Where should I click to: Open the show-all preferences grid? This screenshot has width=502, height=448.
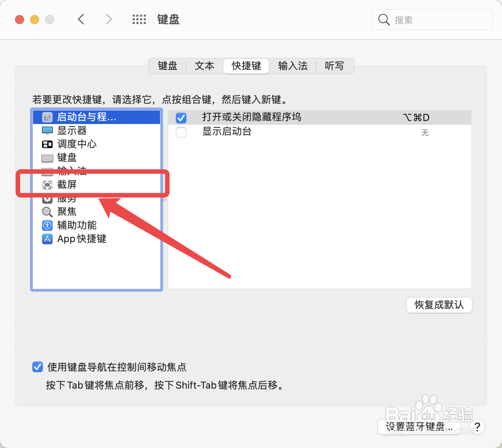click(139, 20)
